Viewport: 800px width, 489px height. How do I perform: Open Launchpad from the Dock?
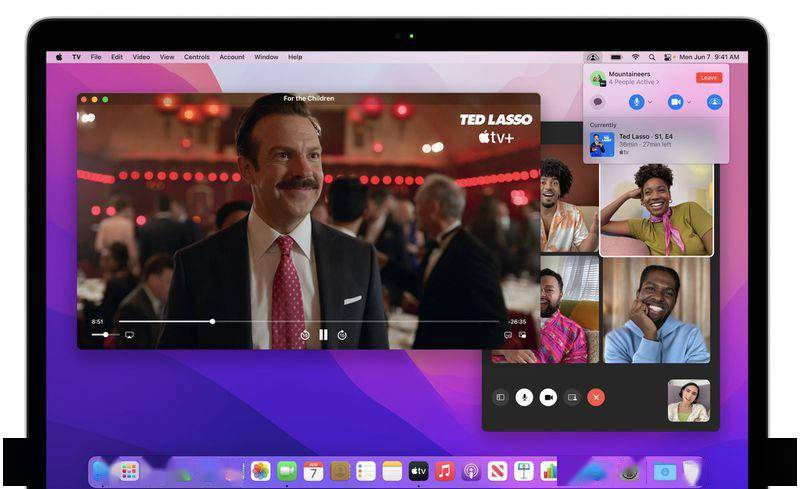(129, 471)
